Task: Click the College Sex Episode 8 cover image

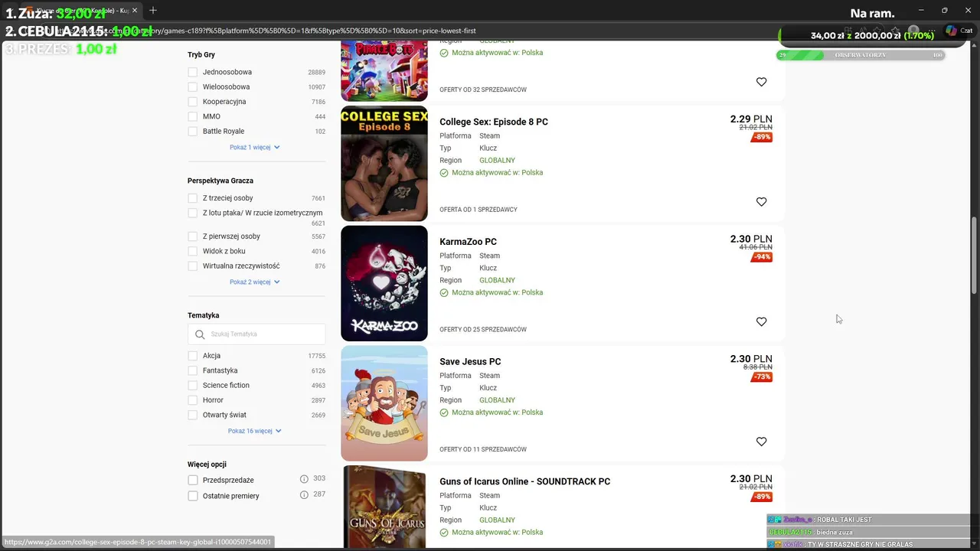Action: point(384,164)
